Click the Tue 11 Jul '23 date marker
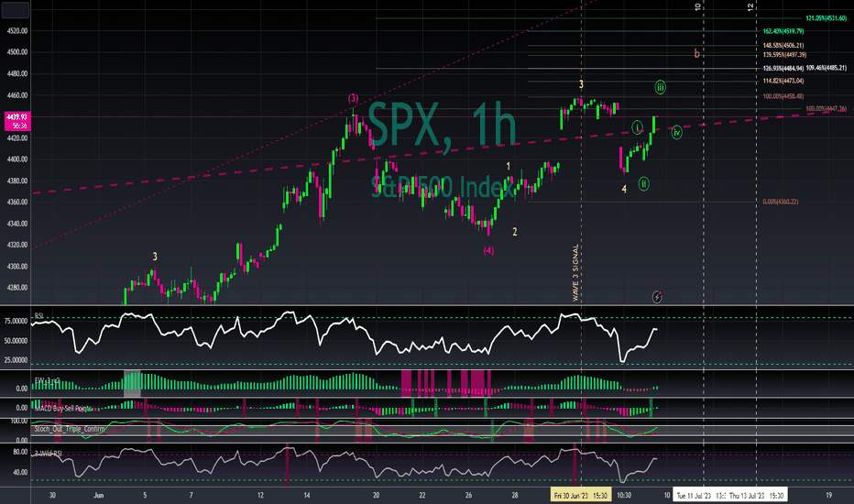 pos(699,495)
